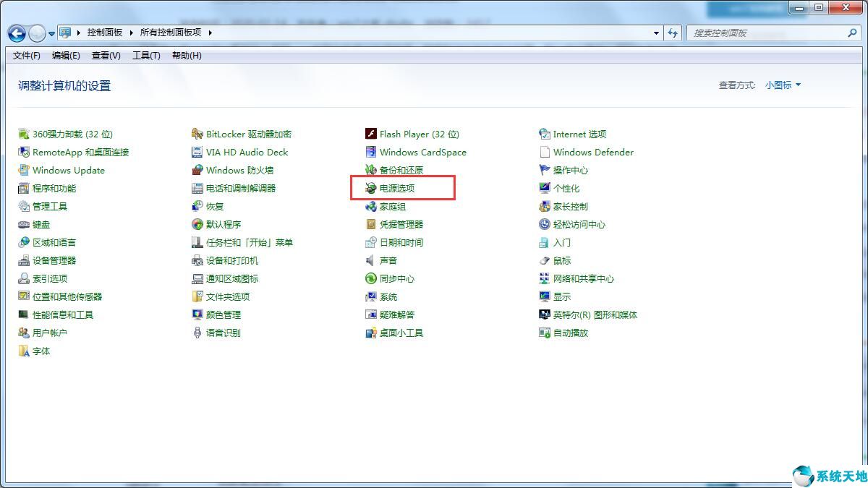
Task: Click the 程序和功能 icon
Action: pyautogui.click(x=24, y=188)
